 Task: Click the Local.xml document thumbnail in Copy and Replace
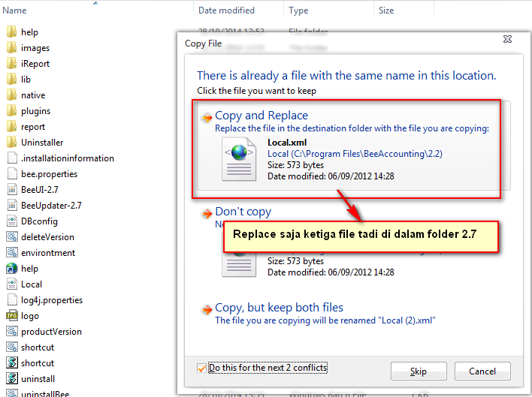coord(239,159)
